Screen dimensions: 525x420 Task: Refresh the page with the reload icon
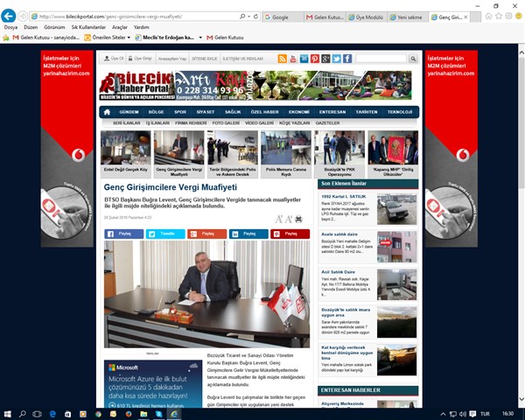(255, 16)
